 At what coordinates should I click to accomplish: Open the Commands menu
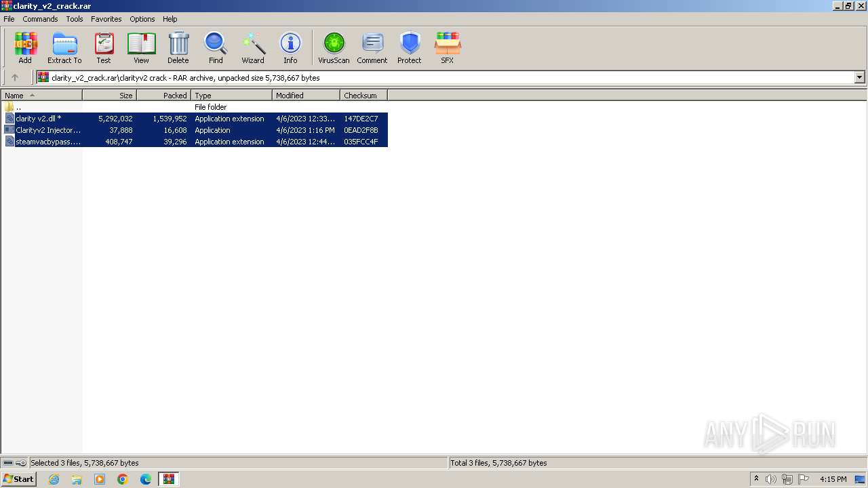[40, 19]
